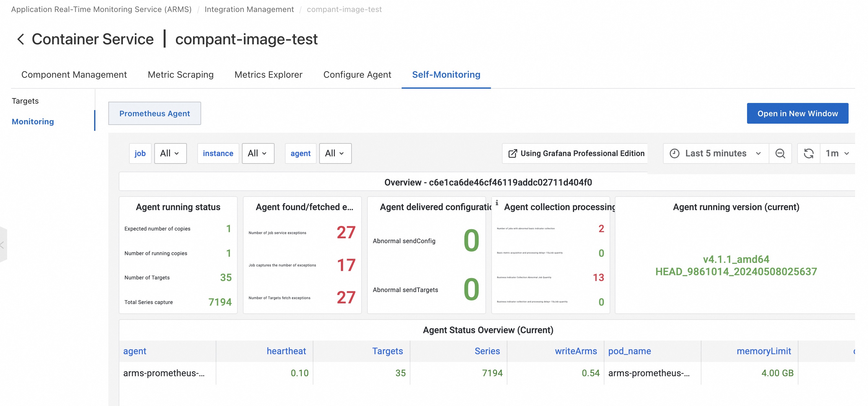Sort table by the Series column header
This screenshot has width=868, height=406.
pyautogui.click(x=487, y=351)
